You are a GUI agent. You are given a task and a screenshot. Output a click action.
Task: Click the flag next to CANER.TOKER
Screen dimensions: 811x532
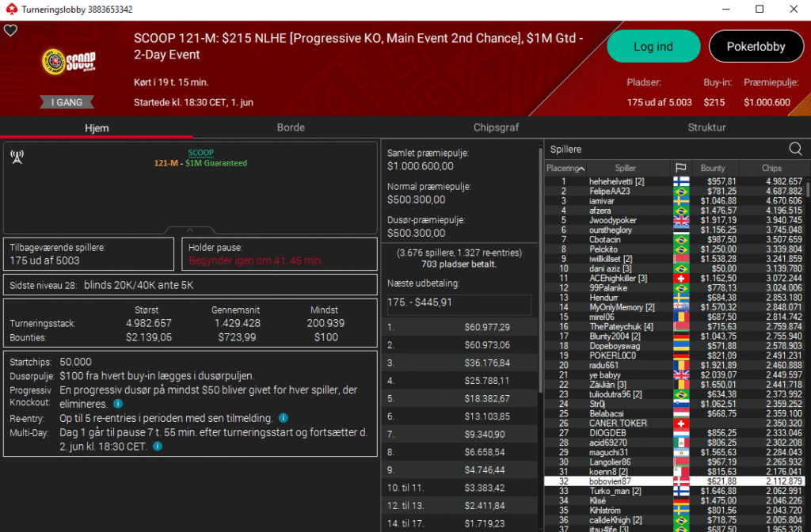coord(680,424)
